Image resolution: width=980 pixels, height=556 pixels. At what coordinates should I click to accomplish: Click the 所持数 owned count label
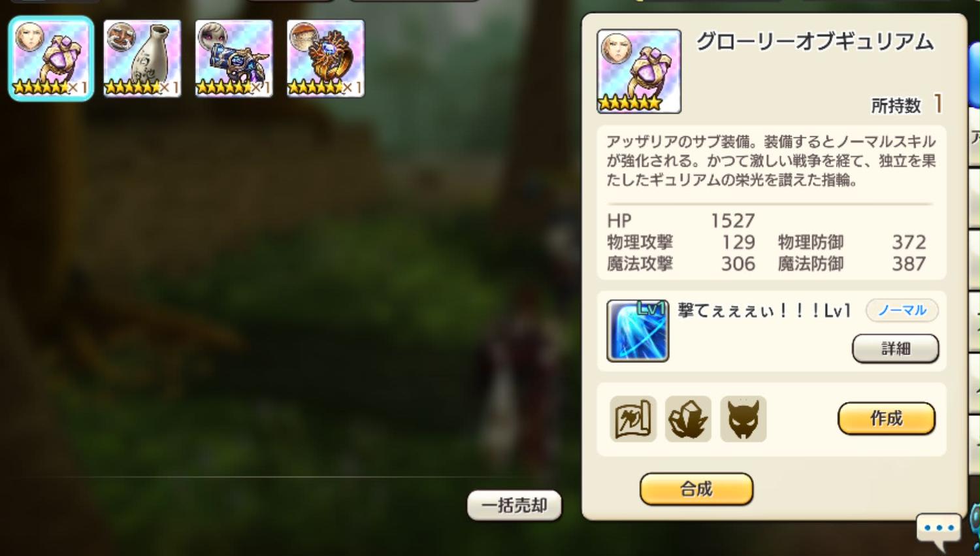[x=896, y=105]
